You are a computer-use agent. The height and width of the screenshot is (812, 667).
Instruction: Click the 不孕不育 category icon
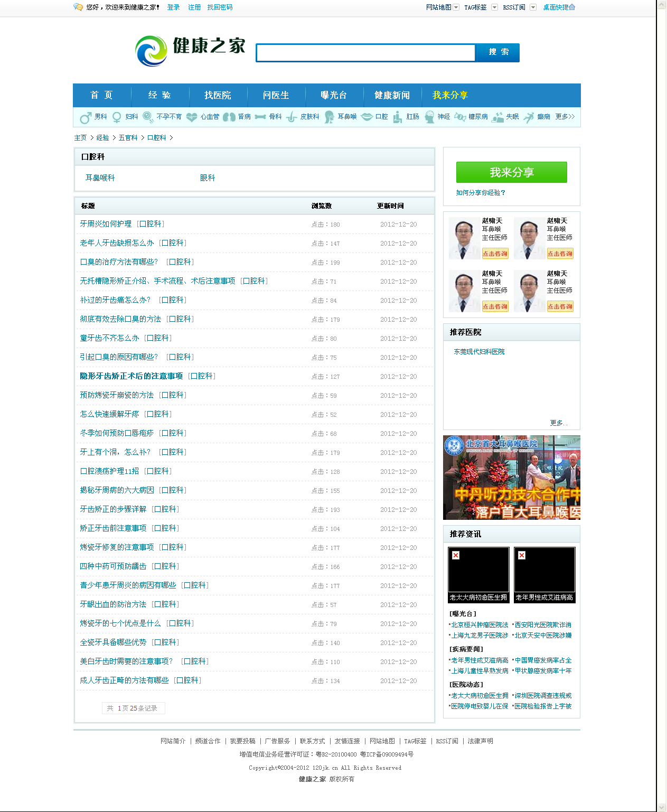click(x=148, y=117)
